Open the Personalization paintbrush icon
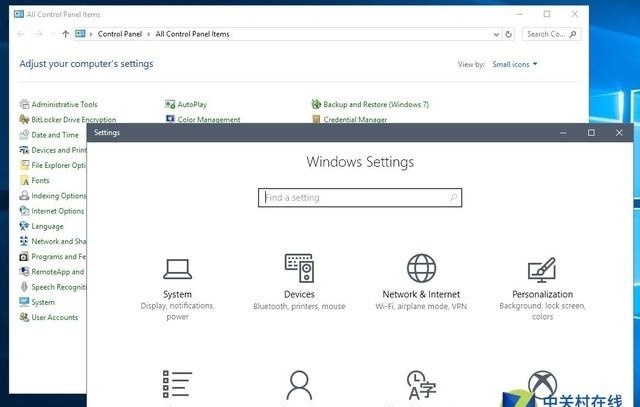 tap(542, 270)
